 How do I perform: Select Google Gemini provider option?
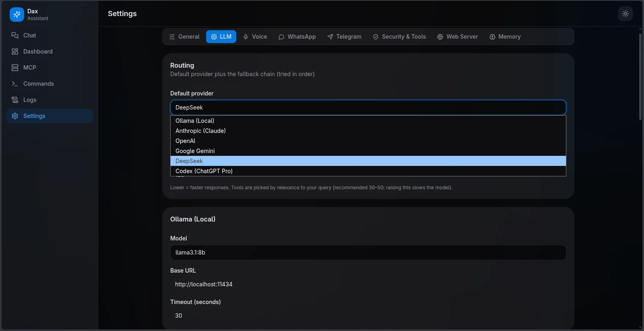pos(368,151)
